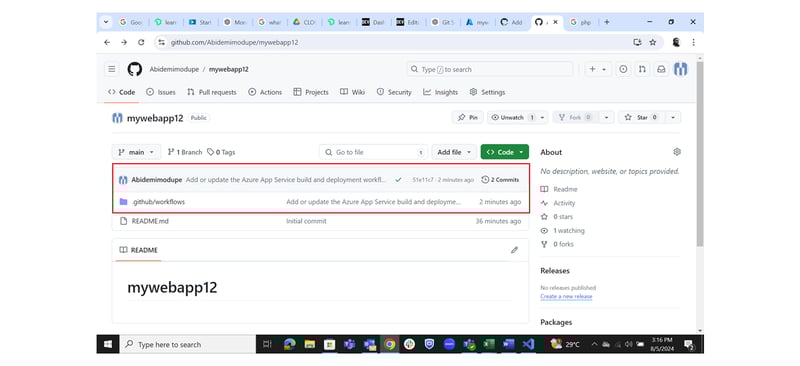Select the README tab in file viewer
Viewport: 800px width, 366px height.
click(x=138, y=250)
